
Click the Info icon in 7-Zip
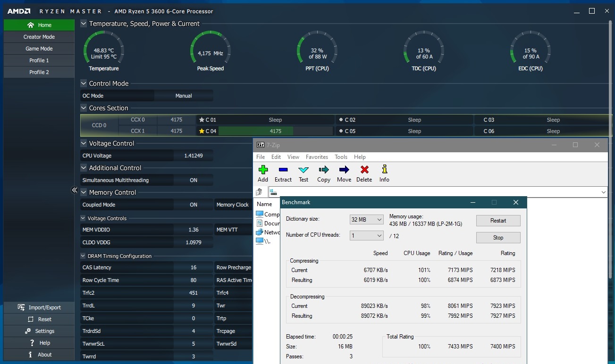tap(384, 169)
